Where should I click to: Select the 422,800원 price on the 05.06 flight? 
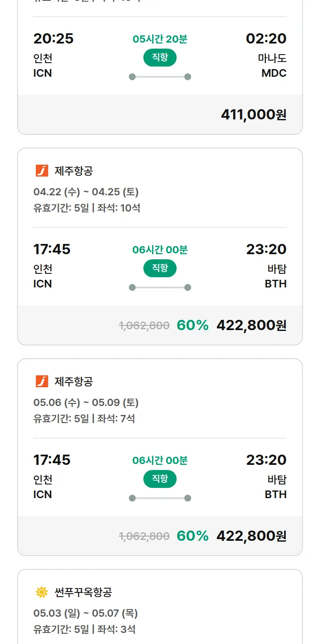pos(251,536)
